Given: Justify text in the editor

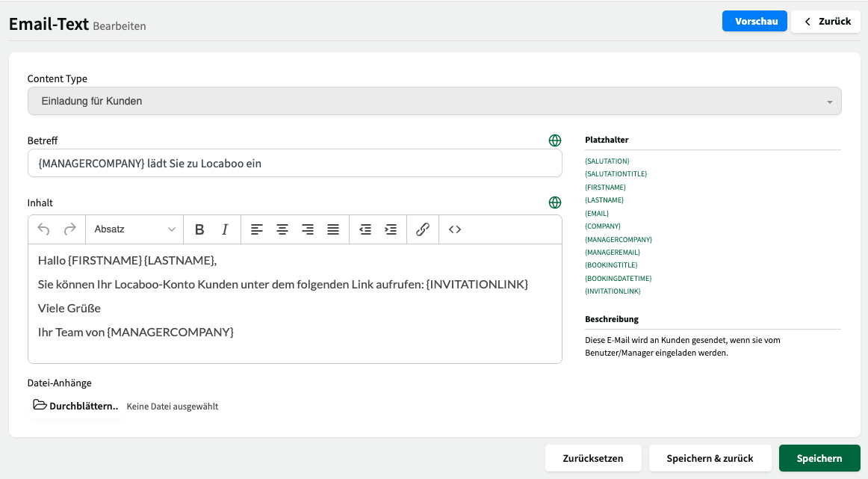Looking at the screenshot, I should click(x=333, y=229).
